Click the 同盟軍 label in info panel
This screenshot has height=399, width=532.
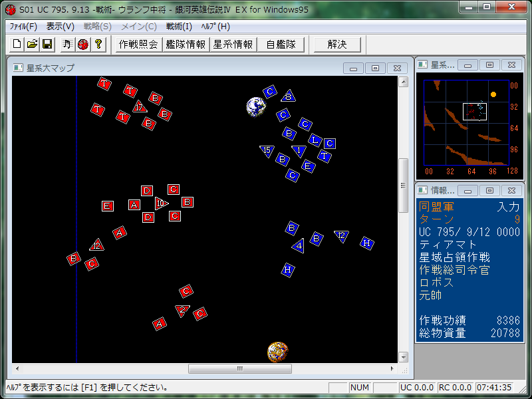436,206
